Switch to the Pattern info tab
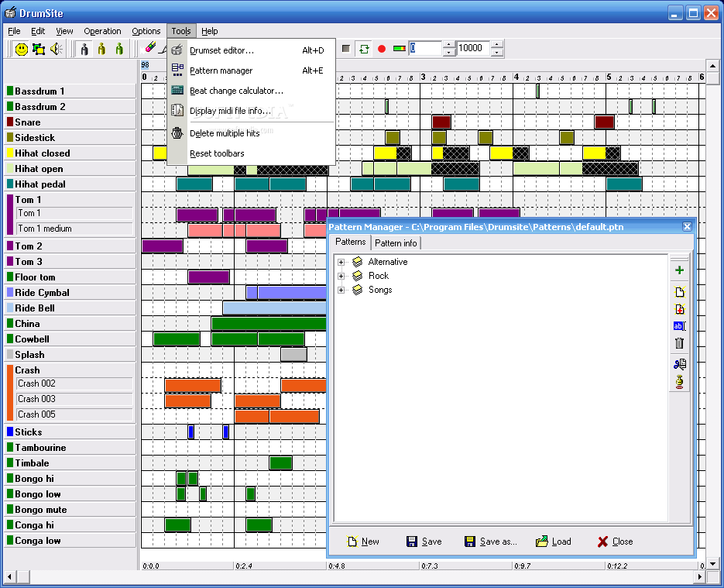 [x=396, y=243]
